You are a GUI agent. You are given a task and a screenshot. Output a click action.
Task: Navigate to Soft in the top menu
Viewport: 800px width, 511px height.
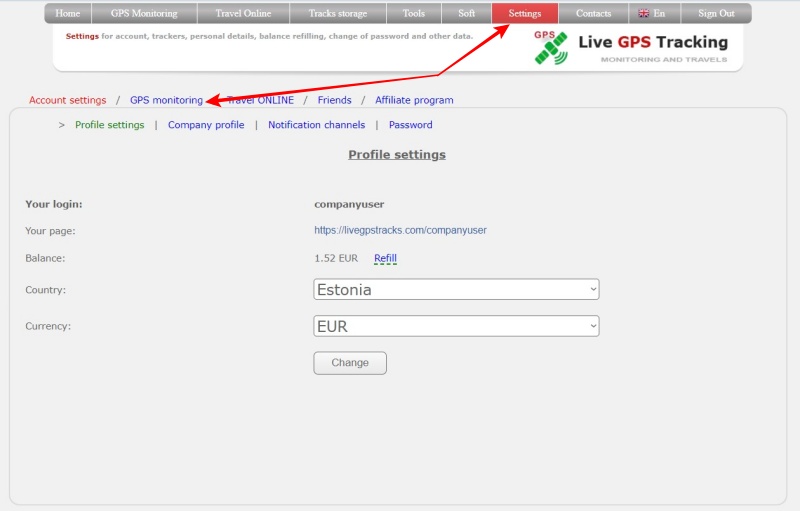(467, 14)
